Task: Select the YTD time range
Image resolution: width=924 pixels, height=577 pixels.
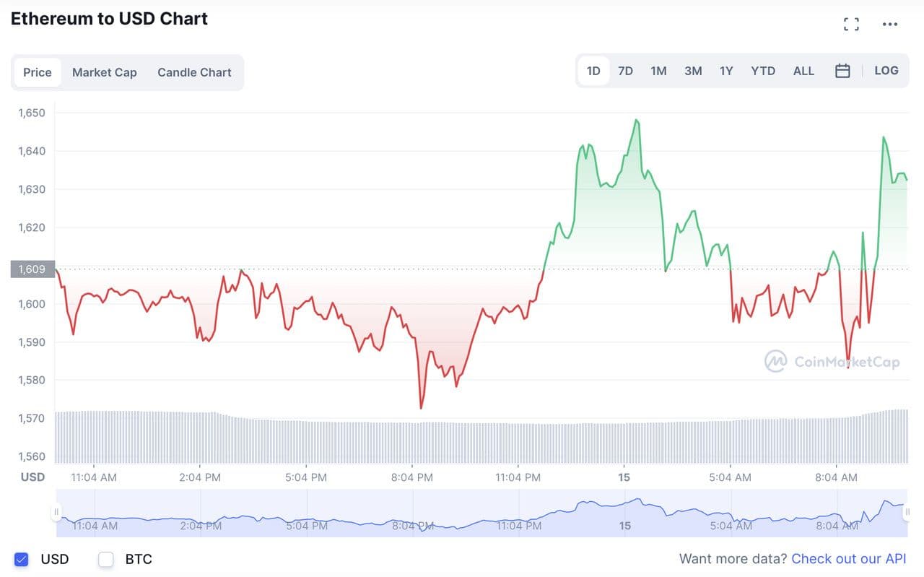Action: (763, 71)
